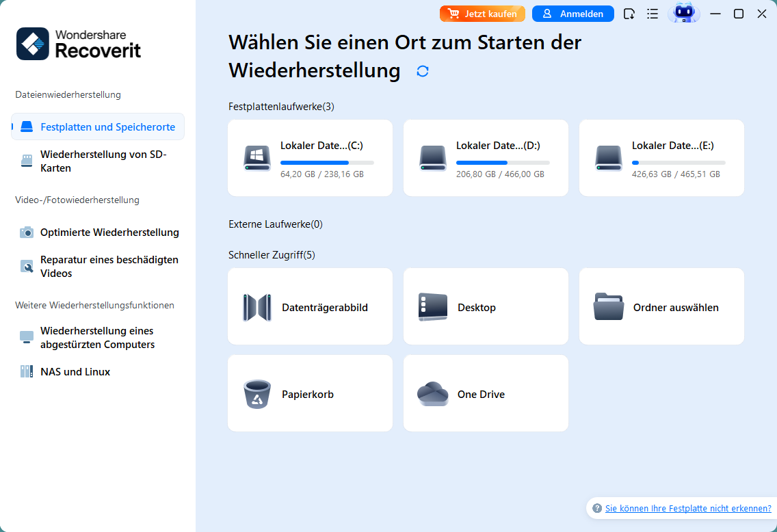This screenshot has width=777, height=532.
Task: Click the Papierkorb recycle bin icon
Action: coord(256,395)
